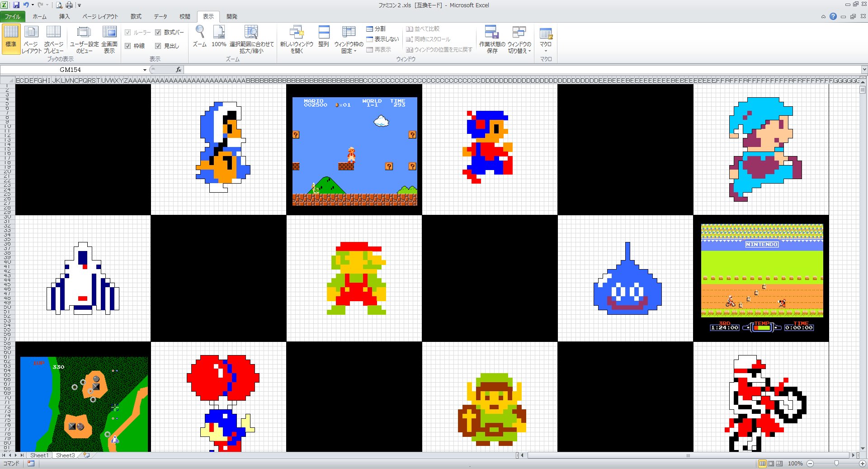Image resolution: width=868 pixels, height=469 pixels.
Task: Click the Xevious map screenshot image
Action: [84, 404]
